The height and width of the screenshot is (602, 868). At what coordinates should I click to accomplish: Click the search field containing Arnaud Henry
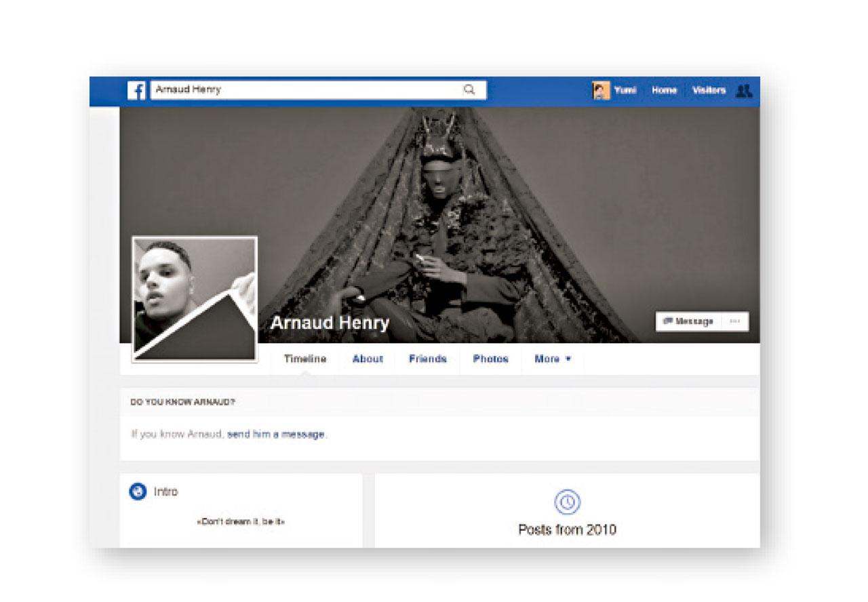(x=305, y=89)
